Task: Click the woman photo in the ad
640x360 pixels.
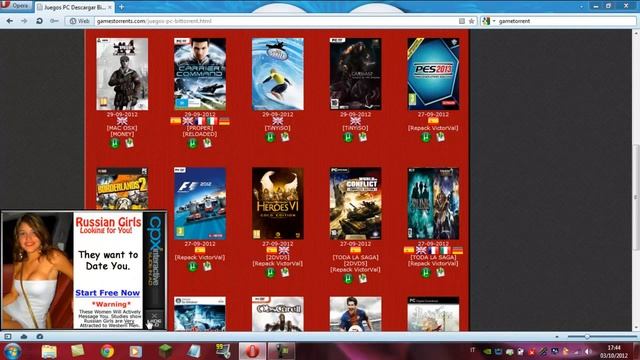Action: point(38,270)
